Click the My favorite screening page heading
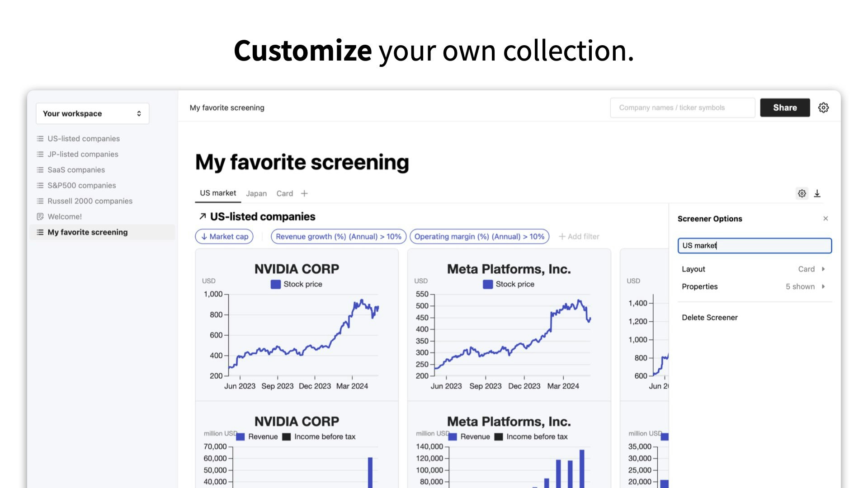Image resolution: width=868 pixels, height=488 pixels. (302, 162)
